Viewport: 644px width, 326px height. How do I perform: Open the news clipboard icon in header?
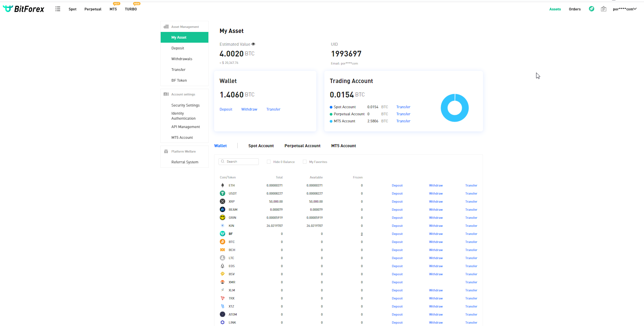coord(604,9)
